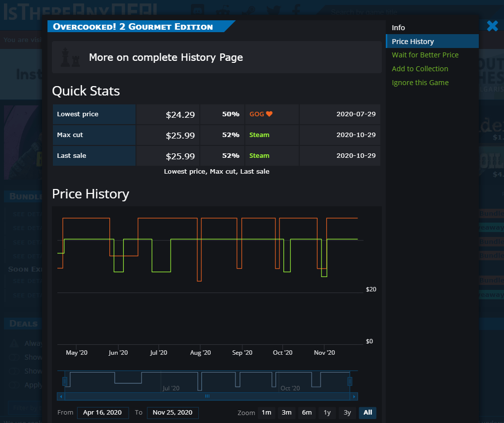Click the Lowest price row label

(78, 114)
